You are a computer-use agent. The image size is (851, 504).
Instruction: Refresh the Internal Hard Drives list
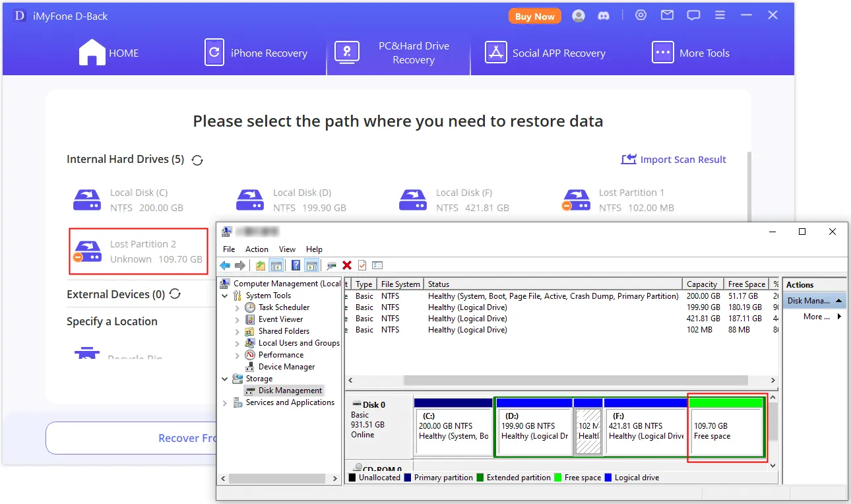(197, 160)
